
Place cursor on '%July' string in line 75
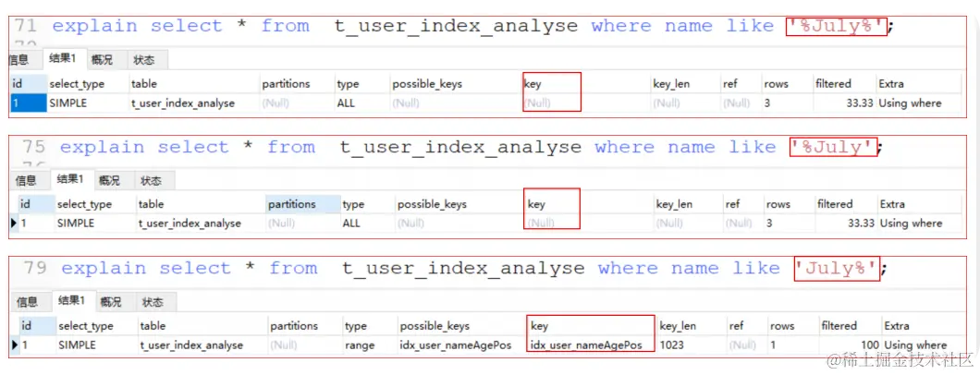point(833,148)
